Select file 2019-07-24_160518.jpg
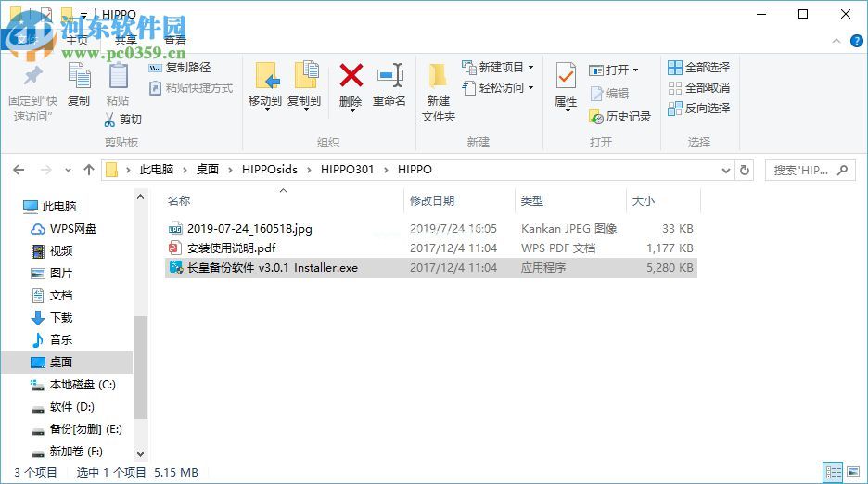 249,228
